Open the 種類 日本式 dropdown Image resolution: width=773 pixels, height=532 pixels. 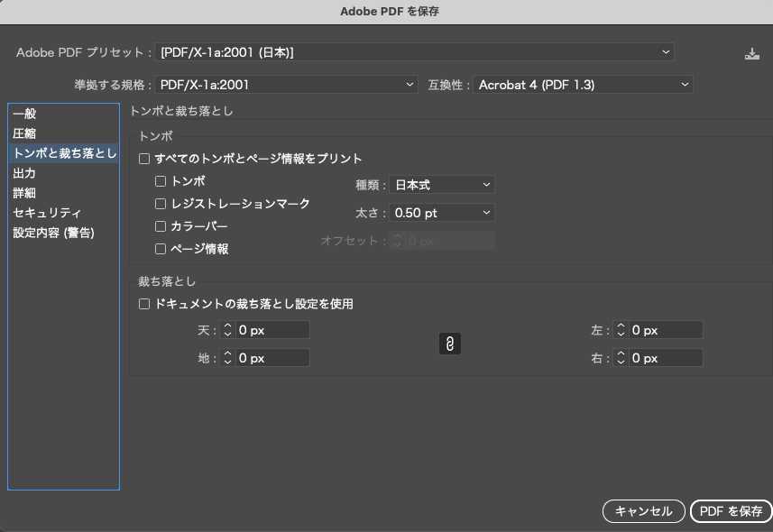point(442,185)
